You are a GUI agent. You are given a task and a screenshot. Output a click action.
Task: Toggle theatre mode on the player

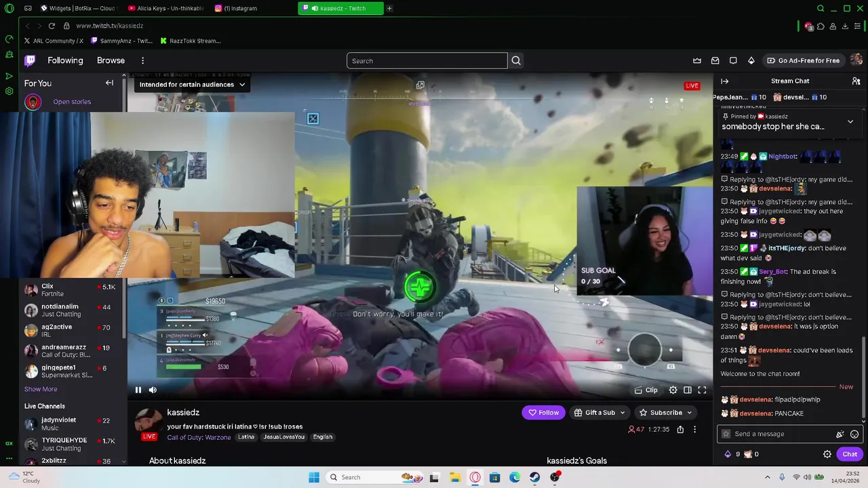pyautogui.click(x=688, y=390)
